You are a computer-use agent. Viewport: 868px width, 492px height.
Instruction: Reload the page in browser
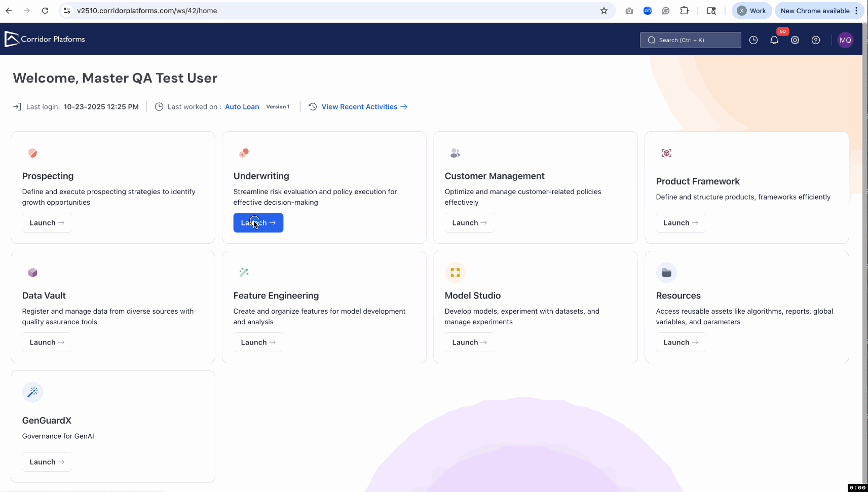pyautogui.click(x=45, y=11)
